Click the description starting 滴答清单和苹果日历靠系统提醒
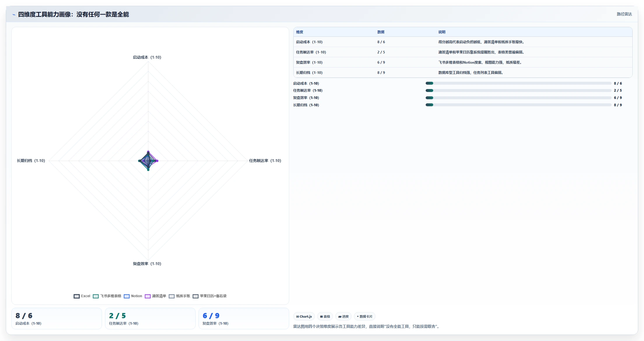The width and height of the screenshot is (644, 341). pos(482,52)
